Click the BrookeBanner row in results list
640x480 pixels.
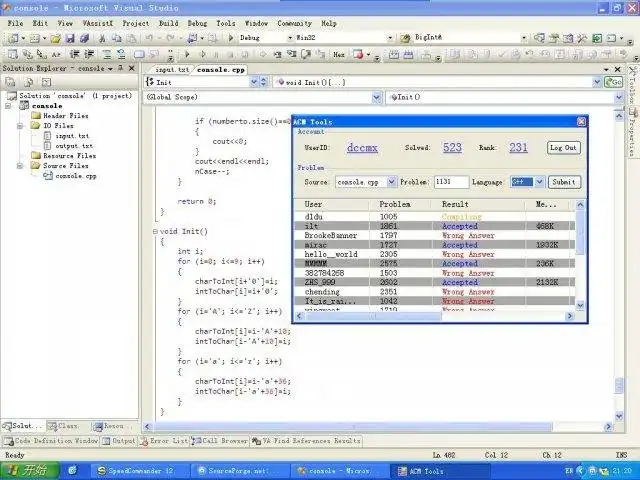435,236
